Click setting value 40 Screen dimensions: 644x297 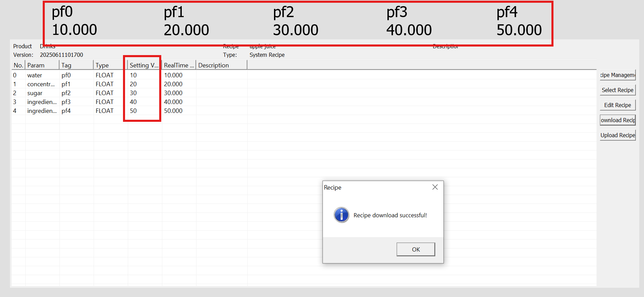coord(133,102)
